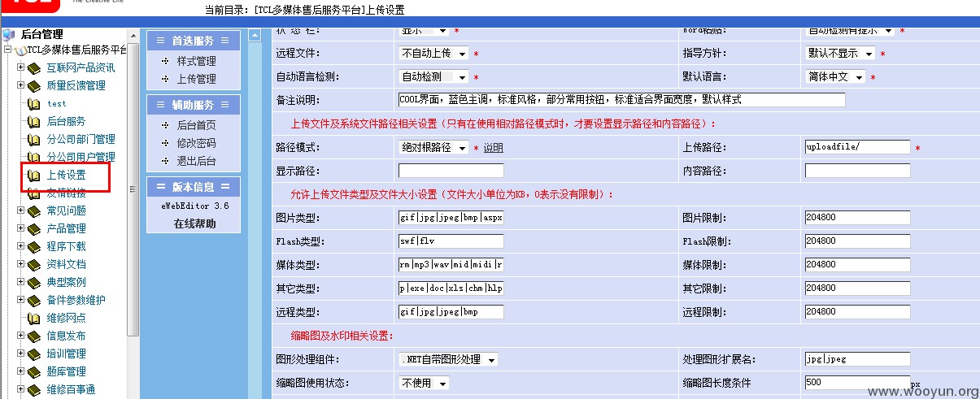Click the empty 显示路径 field
This screenshot has height=399, width=980.
coord(451,171)
